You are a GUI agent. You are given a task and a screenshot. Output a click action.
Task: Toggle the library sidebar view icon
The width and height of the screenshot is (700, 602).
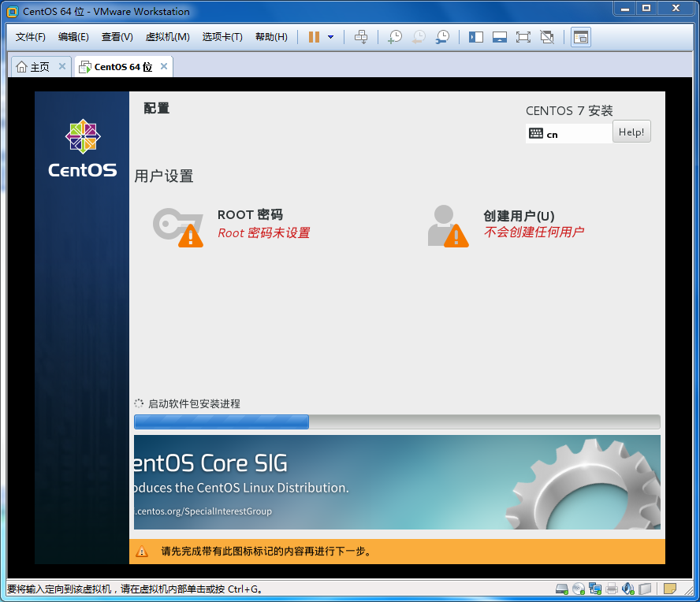pos(476,37)
